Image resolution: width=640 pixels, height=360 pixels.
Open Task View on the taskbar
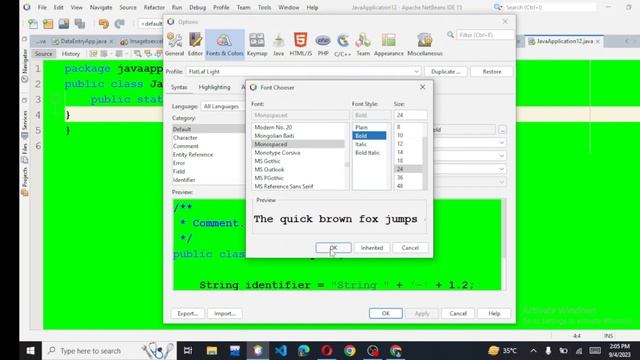tap(188, 351)
